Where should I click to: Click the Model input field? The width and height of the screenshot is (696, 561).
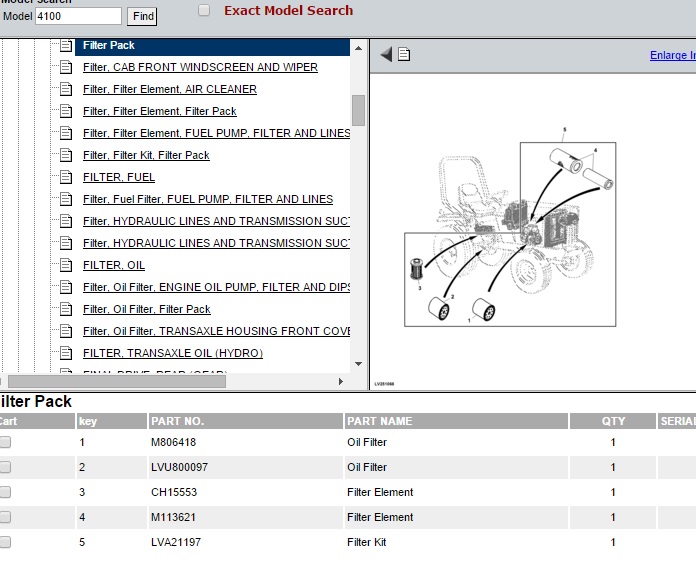coord(78,16)
